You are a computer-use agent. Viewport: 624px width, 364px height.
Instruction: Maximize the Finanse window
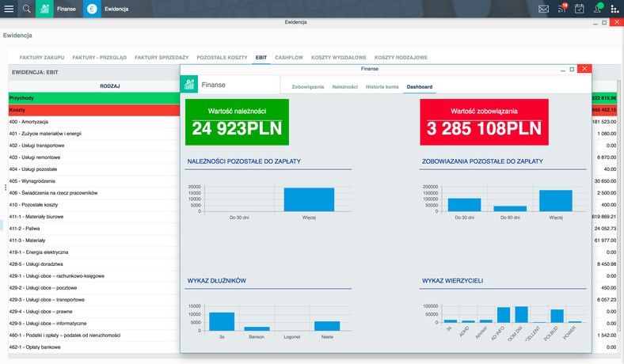(x=572, y=69)
